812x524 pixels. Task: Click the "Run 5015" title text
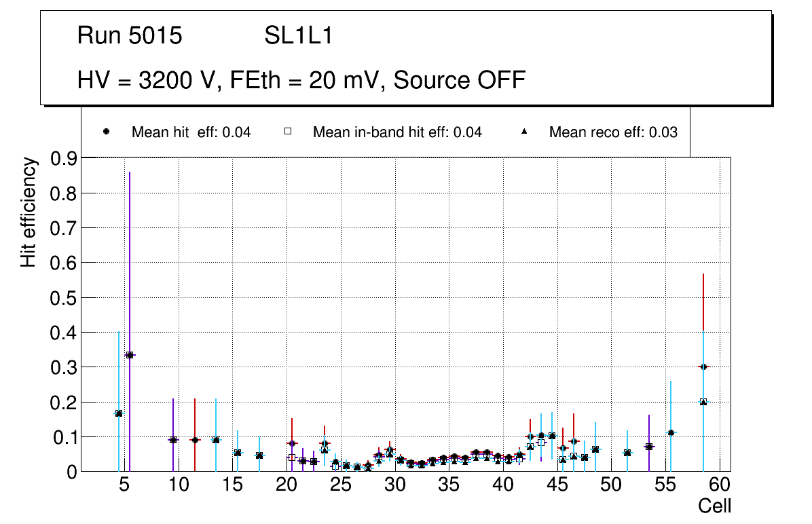coord(130,36)
